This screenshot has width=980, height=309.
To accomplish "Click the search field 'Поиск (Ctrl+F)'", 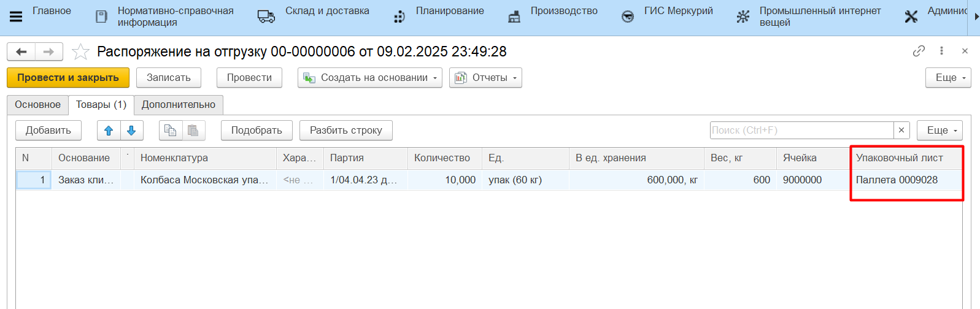I will (x=801, y=131).
